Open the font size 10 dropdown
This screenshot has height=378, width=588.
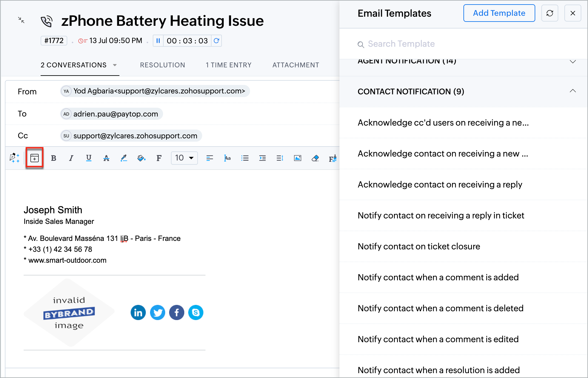tap(184, 158)
